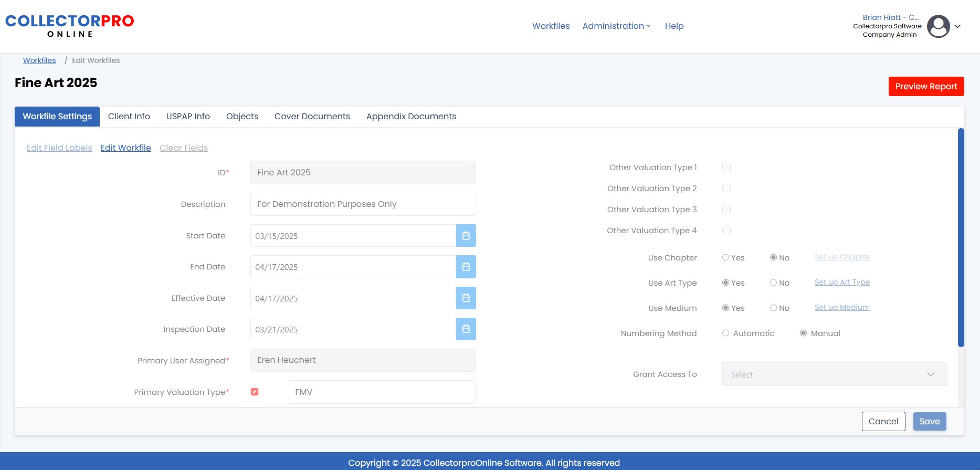Click the End Date text field
The height and width of the screenshot is (470, 980).
pos(353,267)
